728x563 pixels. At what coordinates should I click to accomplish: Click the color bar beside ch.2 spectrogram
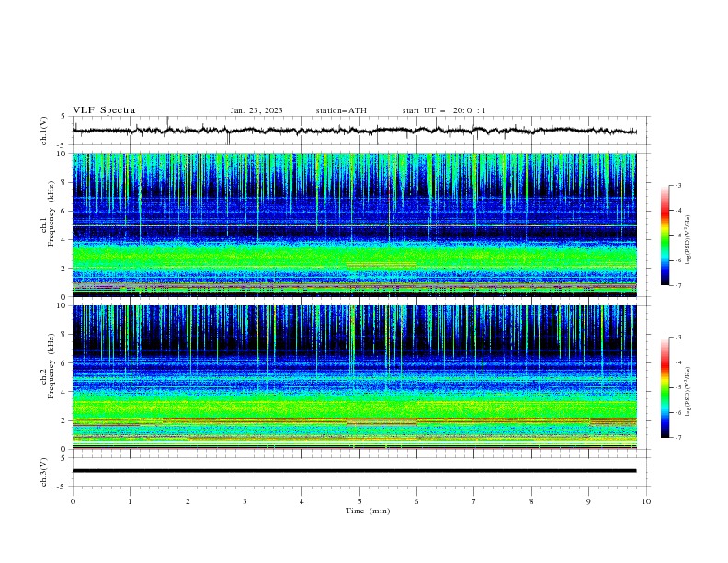665,387
